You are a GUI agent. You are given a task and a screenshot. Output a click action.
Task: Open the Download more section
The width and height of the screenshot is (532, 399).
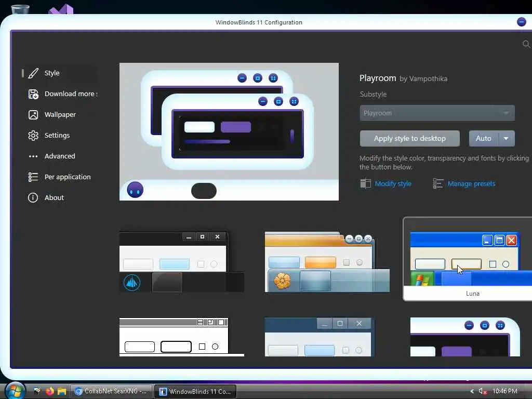(x=63, y=94)
